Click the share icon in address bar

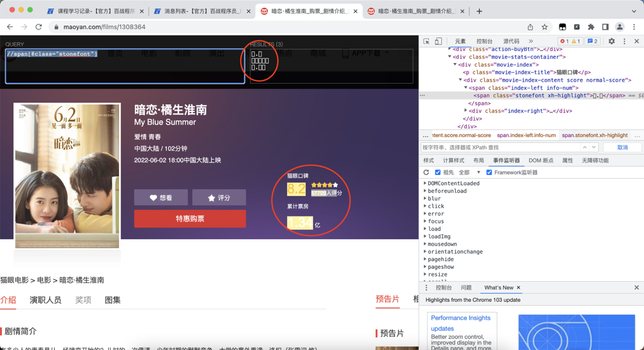point(530,27)
